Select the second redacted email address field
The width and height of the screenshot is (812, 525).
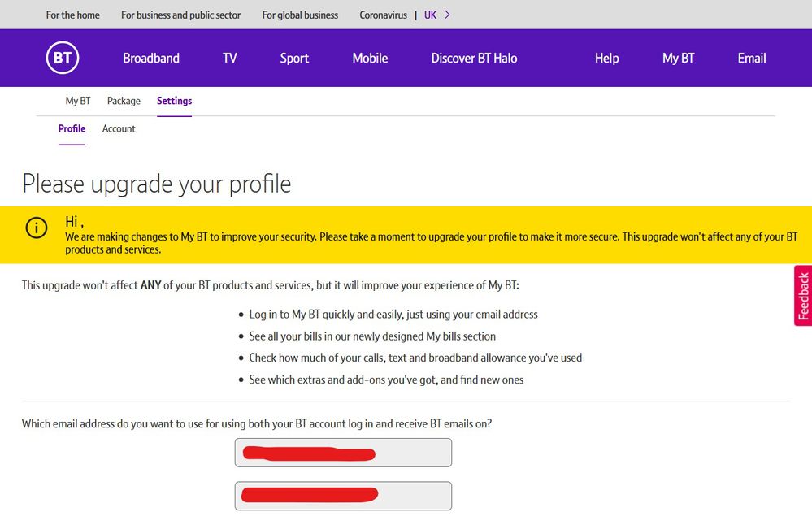click(x=343, y=496)
